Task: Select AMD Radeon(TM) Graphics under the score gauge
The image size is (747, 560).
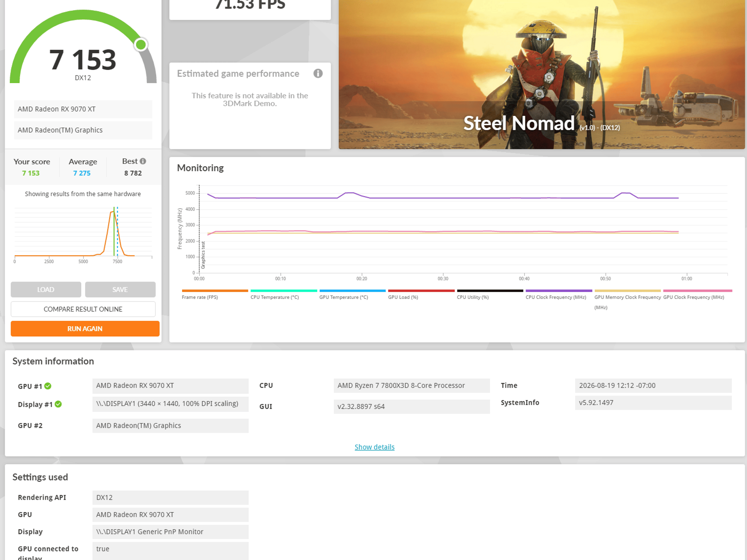Action: click(x=83, y=130)
